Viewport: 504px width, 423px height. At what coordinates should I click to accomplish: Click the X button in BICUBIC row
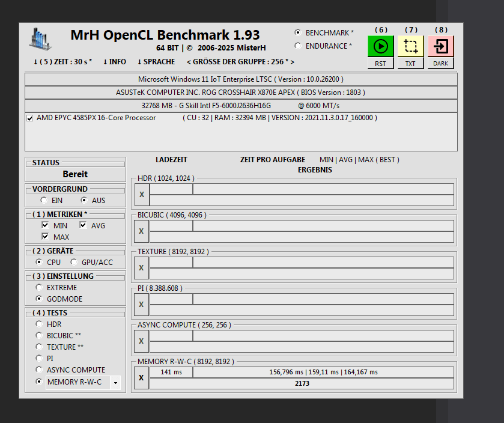[x=141, y=231]
